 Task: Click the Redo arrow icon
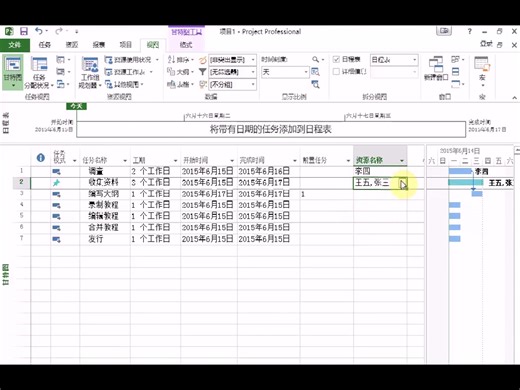(x=59, y=31)
